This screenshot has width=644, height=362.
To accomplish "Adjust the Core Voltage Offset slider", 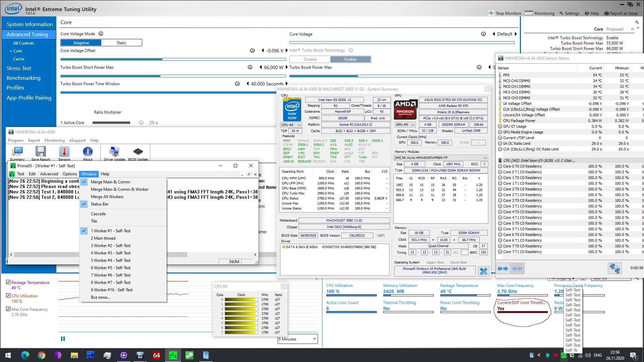I will coord(163,59).
